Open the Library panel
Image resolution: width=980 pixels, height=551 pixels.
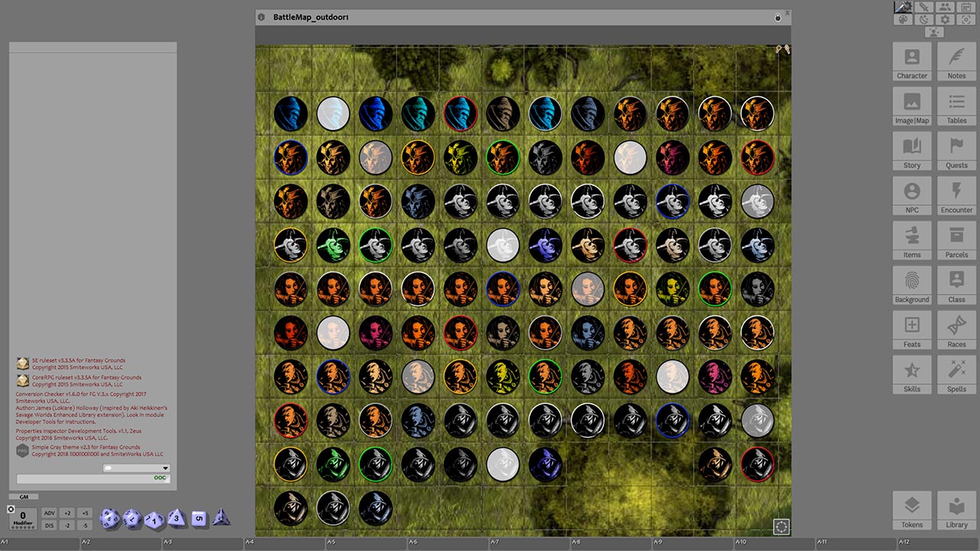coord(956,508)
